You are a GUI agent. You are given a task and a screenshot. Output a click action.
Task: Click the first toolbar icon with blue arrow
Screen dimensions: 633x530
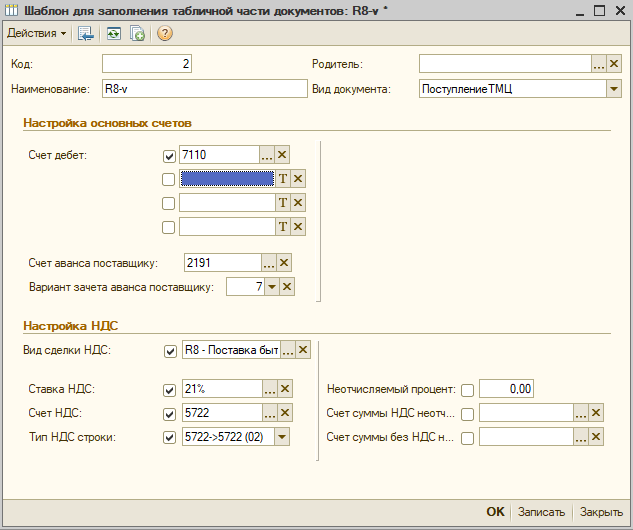(x=86, y=33)
